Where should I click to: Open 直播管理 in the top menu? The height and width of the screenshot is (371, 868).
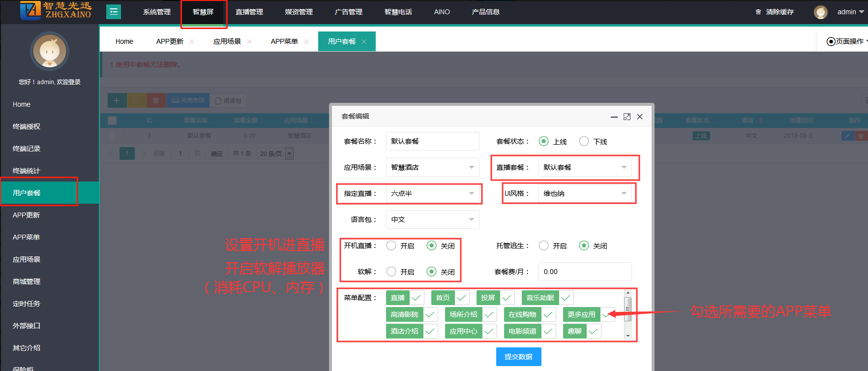click(249, 12)
